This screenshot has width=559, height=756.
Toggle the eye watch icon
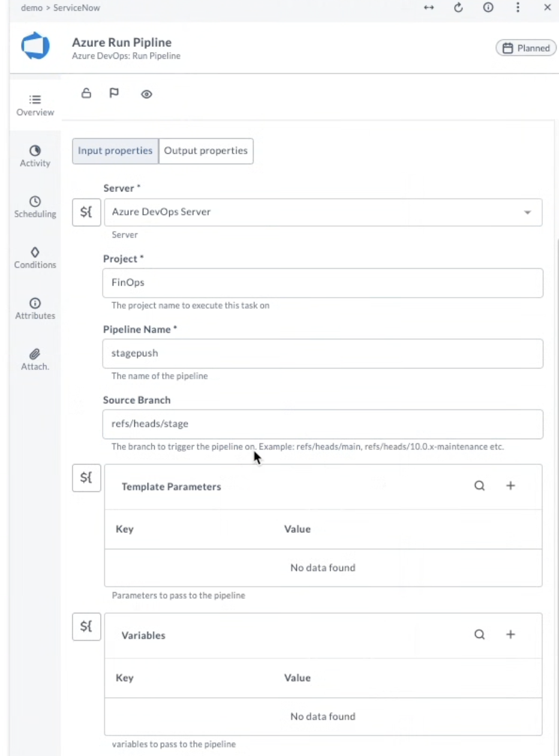click(x=146, y=94)
